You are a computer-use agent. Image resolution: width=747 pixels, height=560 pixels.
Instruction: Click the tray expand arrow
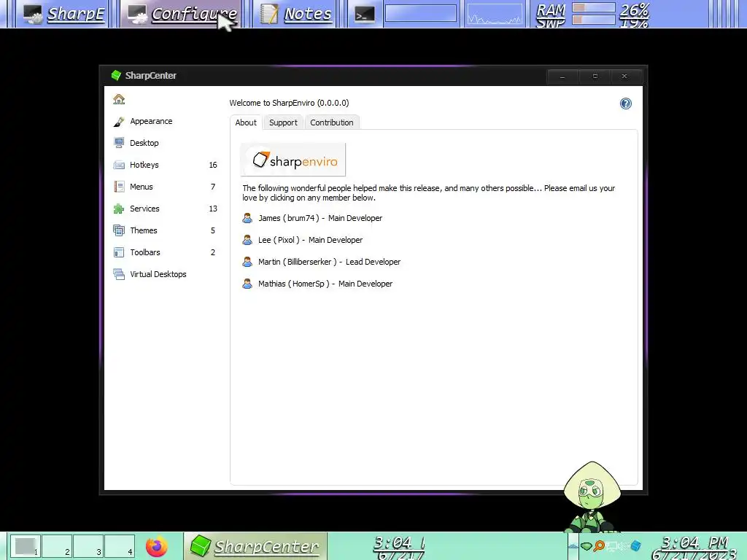coord(573,546)
